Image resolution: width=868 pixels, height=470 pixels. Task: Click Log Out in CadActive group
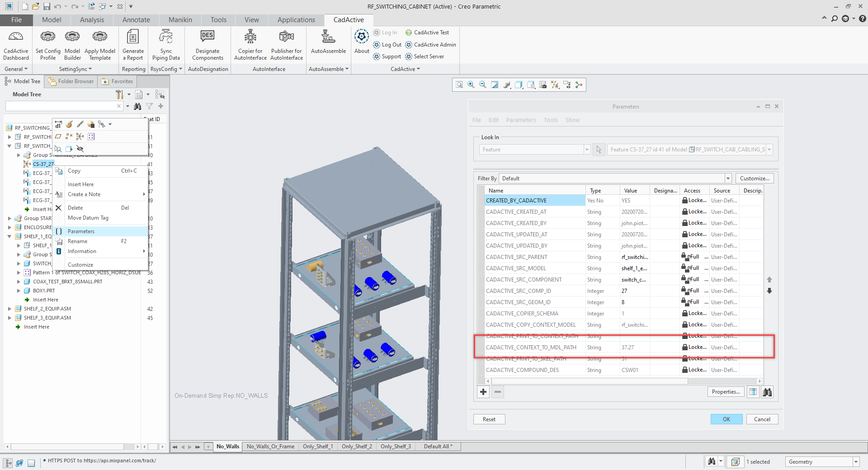[387, 45]
